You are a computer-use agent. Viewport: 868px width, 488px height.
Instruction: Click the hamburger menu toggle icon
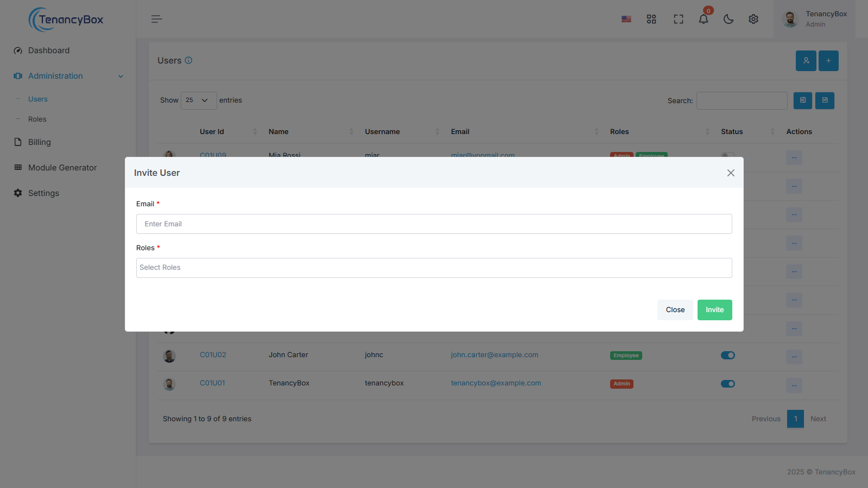[x=156, y=19]
